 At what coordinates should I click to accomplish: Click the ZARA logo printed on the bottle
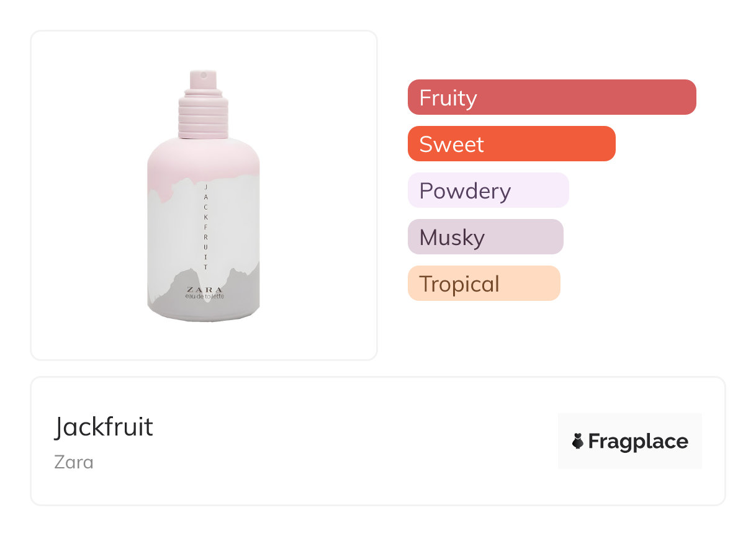(204, 289)
